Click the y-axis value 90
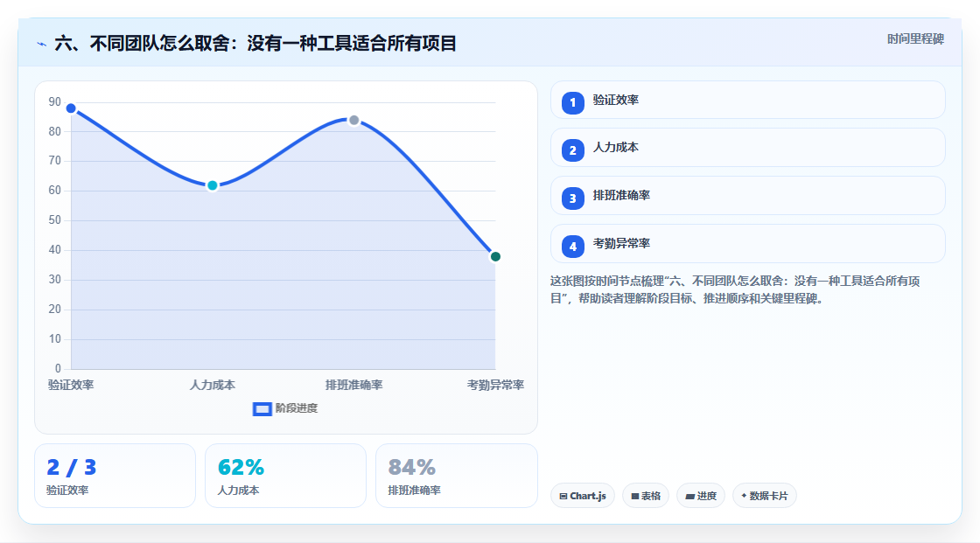This screenshot has width=980, height=543. (55, 101)
